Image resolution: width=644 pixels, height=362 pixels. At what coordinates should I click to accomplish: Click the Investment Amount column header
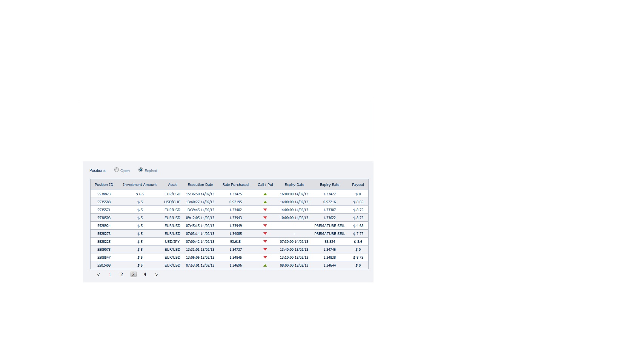coord(140,185)
